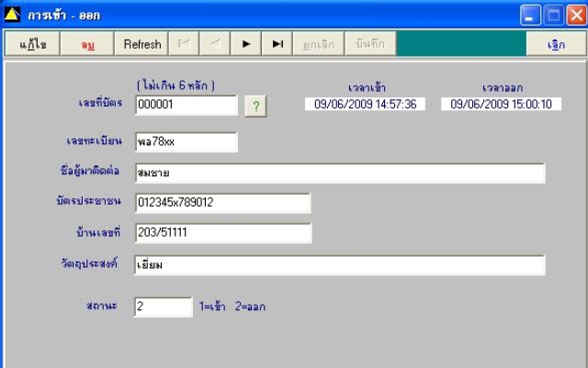Jump to the last record arrow
The width and height of the screenshot is (588, 368).
click(277, 44)
